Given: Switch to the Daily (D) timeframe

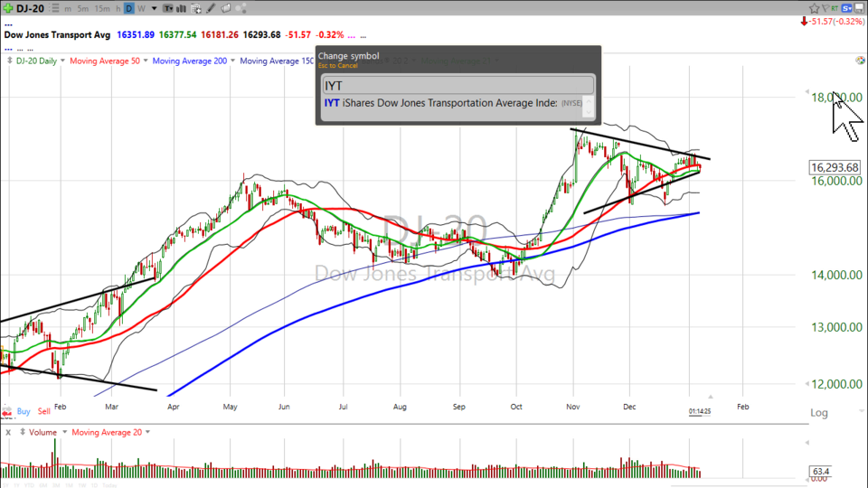Looking at the screenshot, I should (129, 8).
